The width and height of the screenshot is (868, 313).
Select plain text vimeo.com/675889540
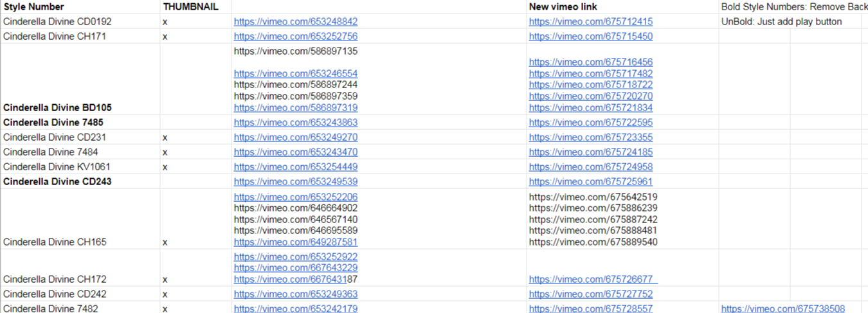593,242
